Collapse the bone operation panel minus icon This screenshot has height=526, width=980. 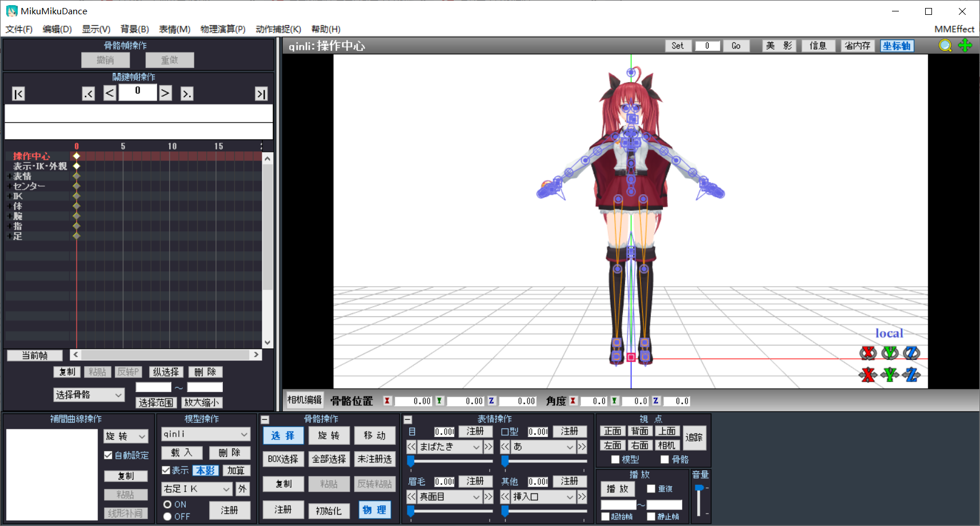(x=265, y=419)
